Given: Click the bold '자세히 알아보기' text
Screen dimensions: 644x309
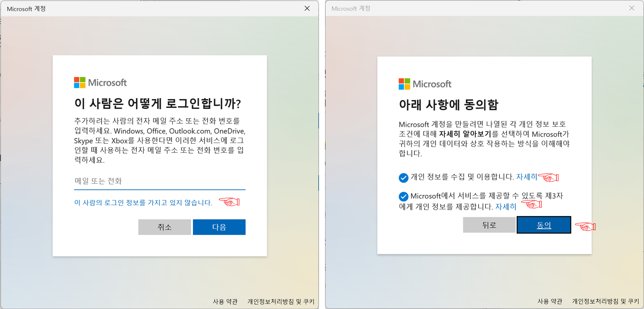Looking at the screenshot, I should click(x=465, y=134).
